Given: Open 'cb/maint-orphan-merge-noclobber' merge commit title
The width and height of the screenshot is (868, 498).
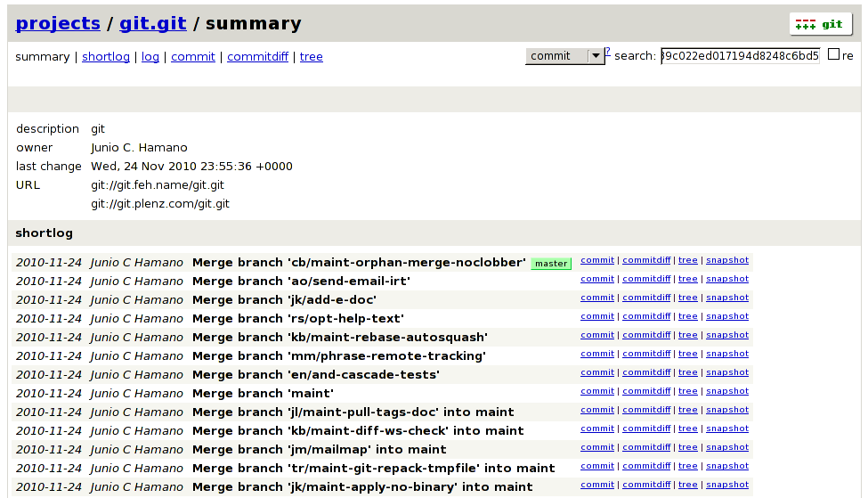Looking at the screenshot, I should (x=359, y=263).
